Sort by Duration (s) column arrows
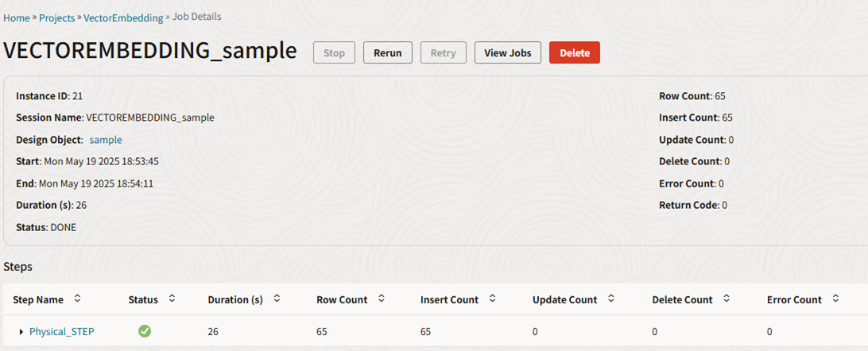This screenshot has height=351, width=868. [277, 299]
